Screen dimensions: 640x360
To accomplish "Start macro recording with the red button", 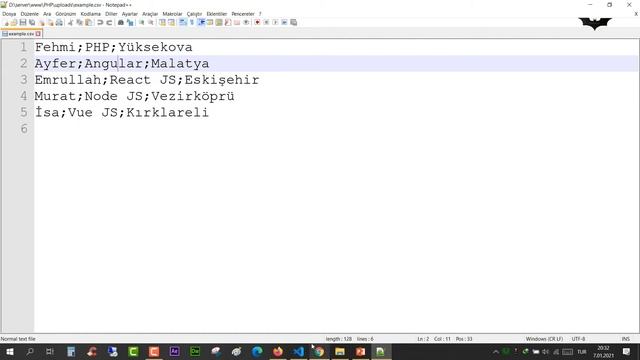I will pos(257,22).
